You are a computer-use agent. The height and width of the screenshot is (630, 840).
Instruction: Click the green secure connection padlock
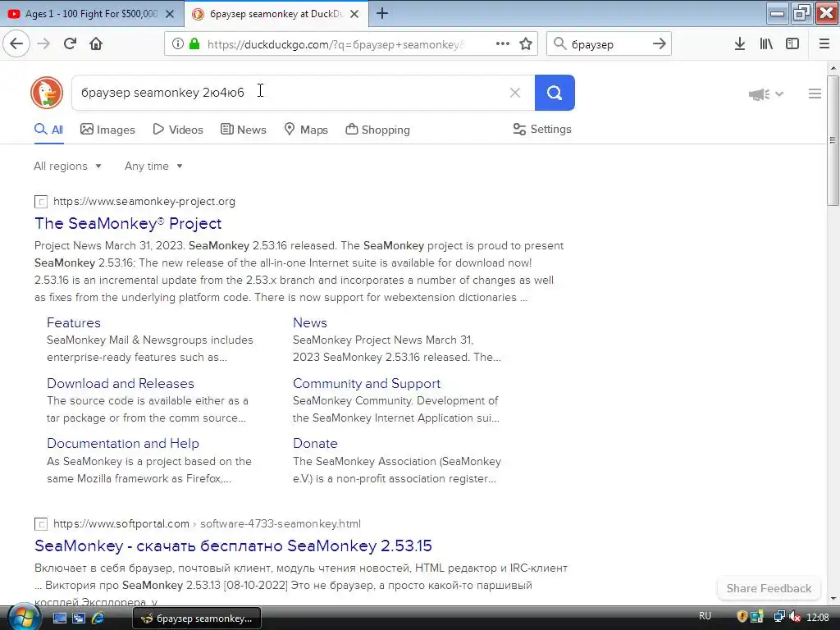point(194,44)
